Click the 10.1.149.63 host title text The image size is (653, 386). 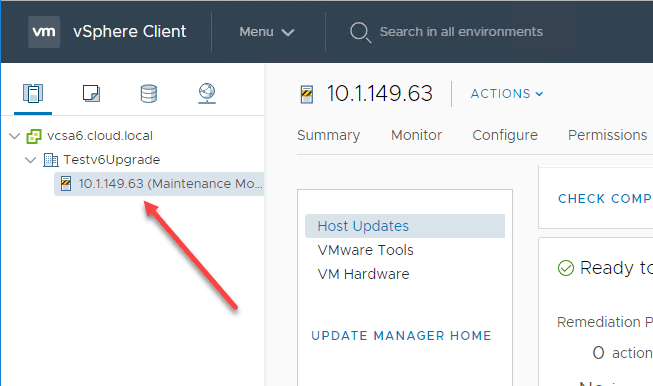(x=379, y=93)
